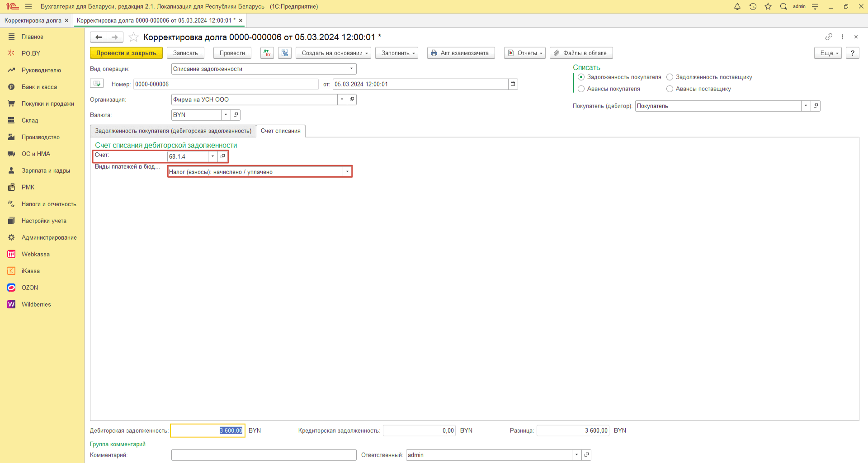Switch to Счет списания tab

point(281,131)
